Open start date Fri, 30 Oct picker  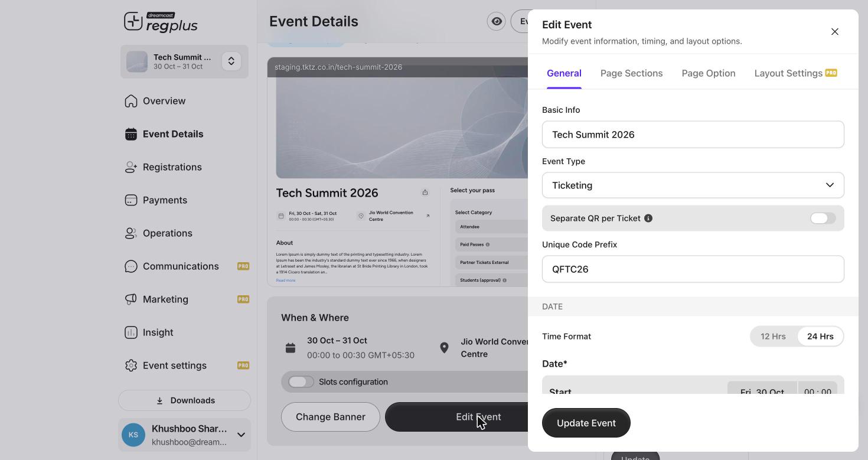(762, 387)
